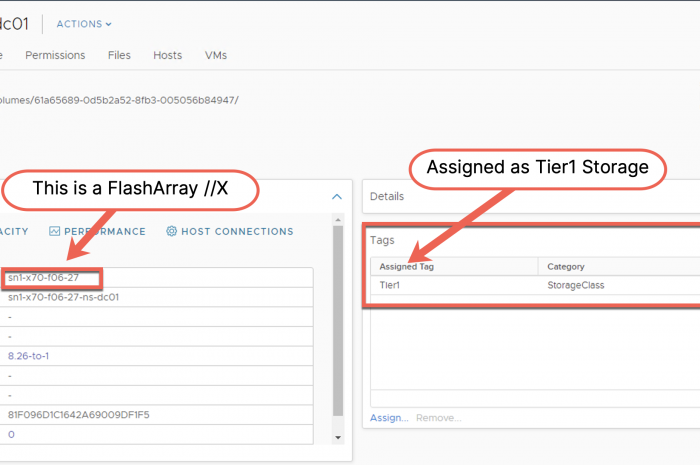Open the ACTIONS dropdown menu
700x465 pixels.
(x=84, y=24)
